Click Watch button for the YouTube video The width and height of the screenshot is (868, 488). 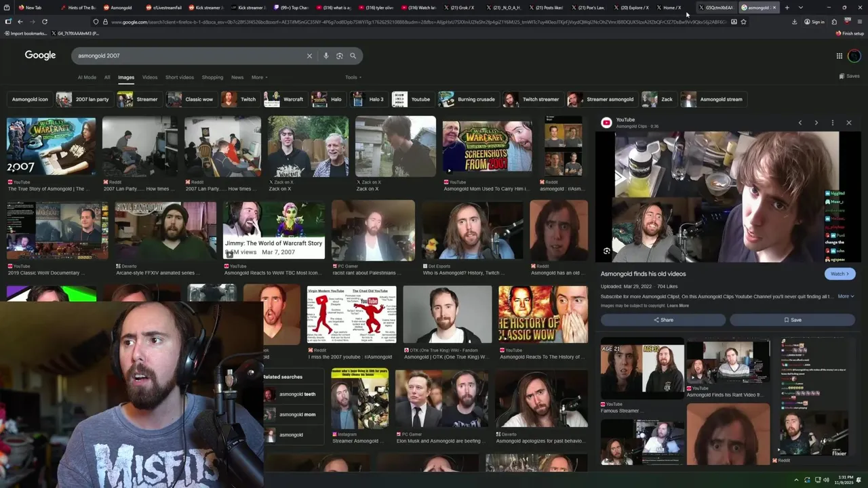840,274
